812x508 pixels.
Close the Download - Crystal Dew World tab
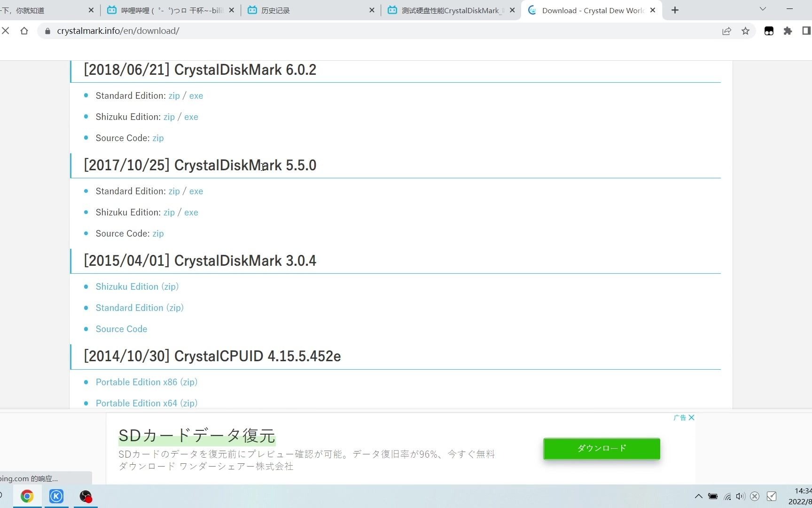coord(653,10)
